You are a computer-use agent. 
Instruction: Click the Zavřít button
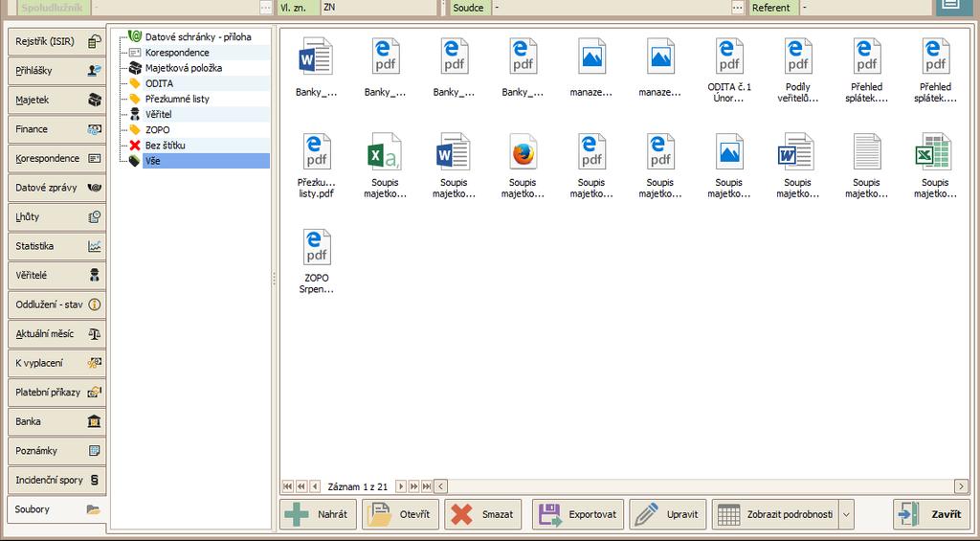[x=931, y=515]
